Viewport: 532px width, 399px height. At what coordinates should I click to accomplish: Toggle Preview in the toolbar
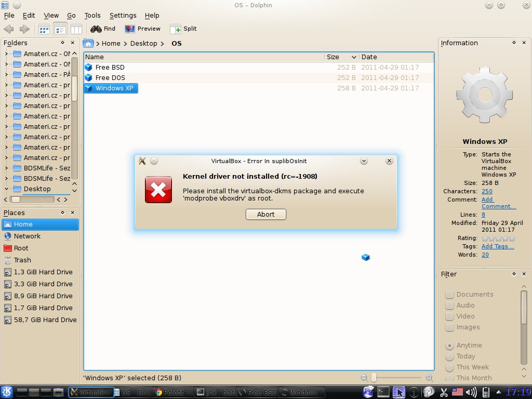[142, 29]
